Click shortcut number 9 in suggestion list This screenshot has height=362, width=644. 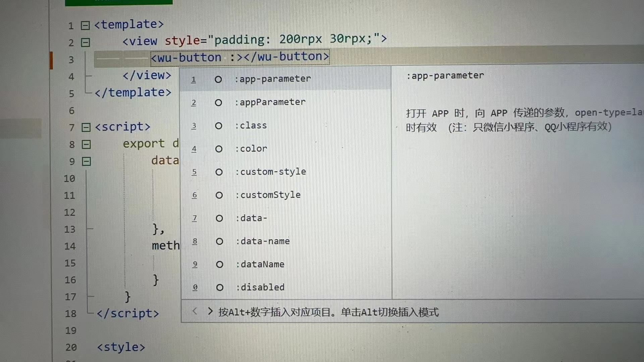click(195, 265)
